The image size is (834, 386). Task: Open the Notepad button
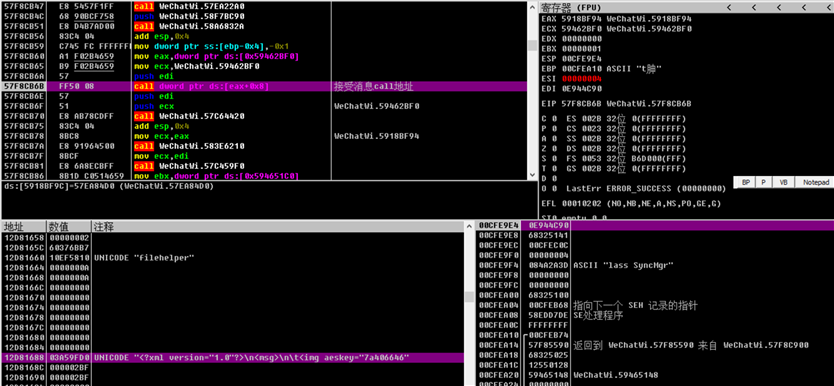[816, 182]
